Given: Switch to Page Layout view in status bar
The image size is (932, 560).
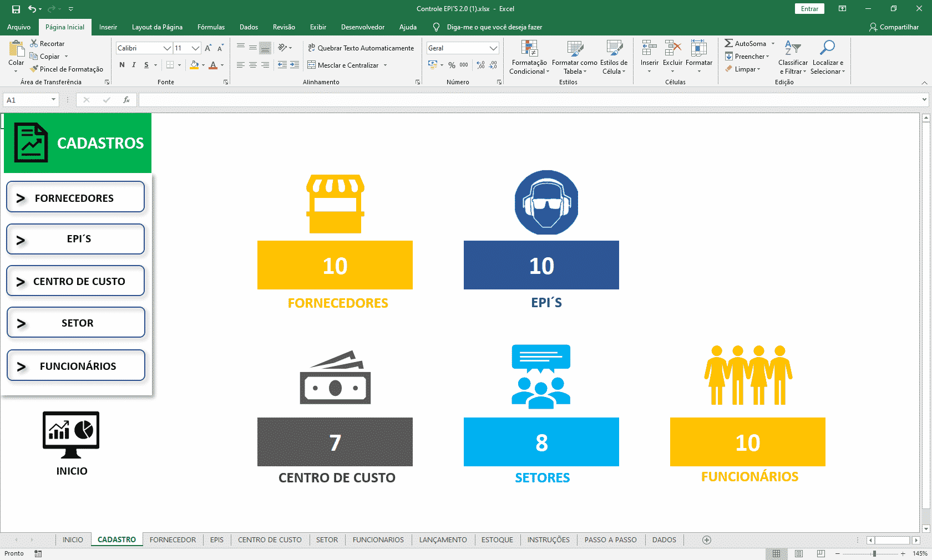Looking at the screenshot, I should point(799,553).
